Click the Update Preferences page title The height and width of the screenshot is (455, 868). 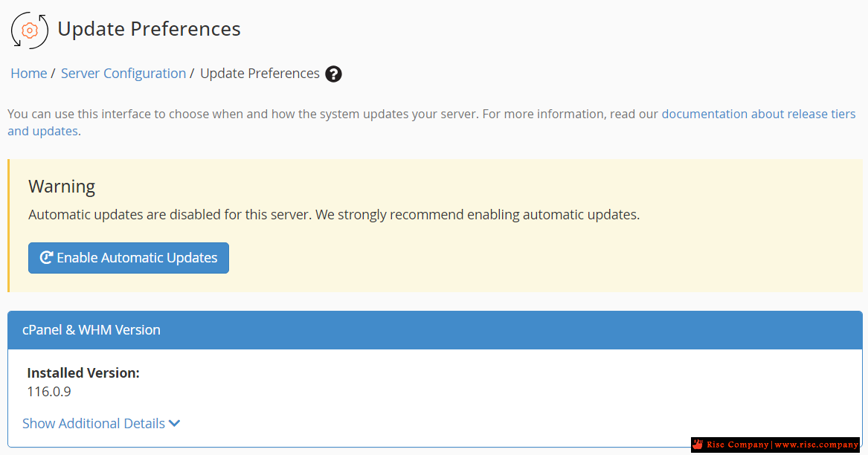point(149,29)
